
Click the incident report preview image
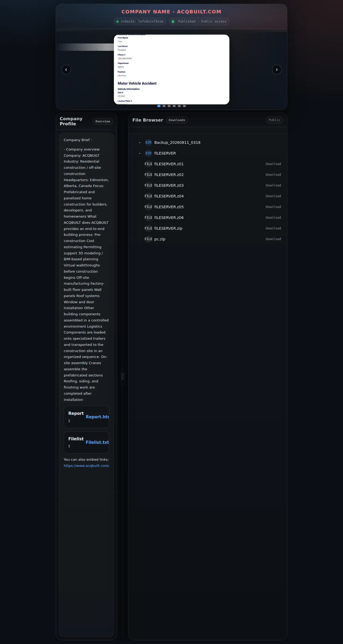171,69
